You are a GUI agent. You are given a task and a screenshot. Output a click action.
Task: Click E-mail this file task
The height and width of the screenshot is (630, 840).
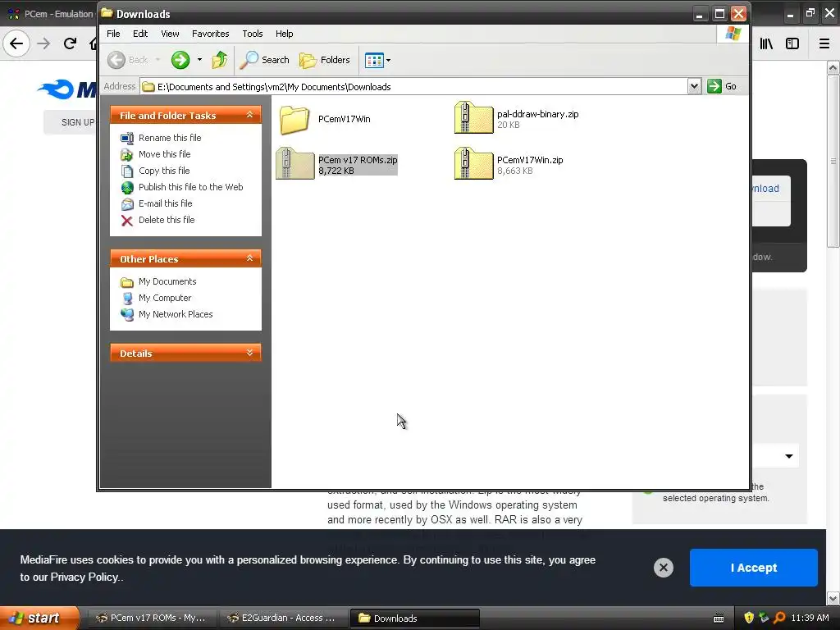click(165, 203)
